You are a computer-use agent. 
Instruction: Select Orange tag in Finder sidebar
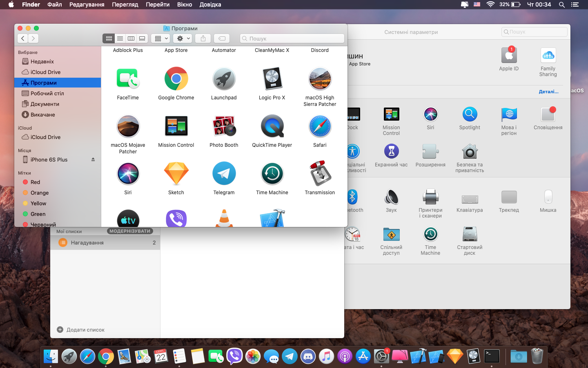[58, 193]
